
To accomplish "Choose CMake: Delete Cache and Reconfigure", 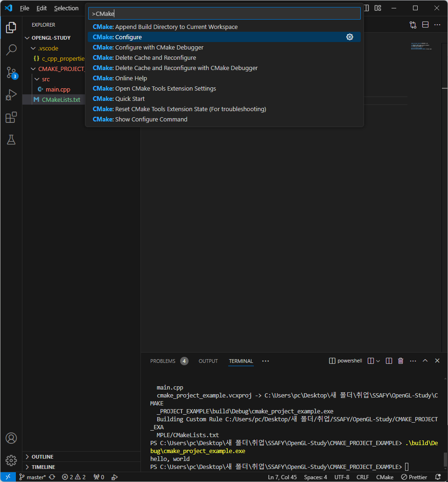I will (x=224, y=58).
